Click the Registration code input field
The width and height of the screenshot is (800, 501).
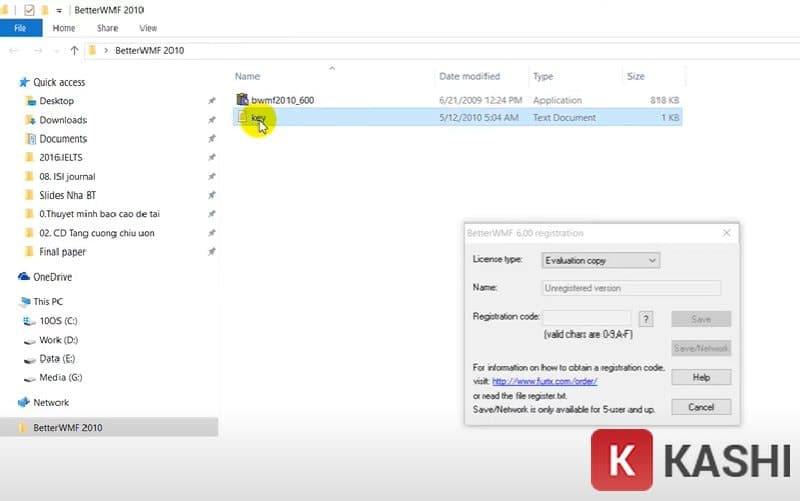(x=587, y=317)
